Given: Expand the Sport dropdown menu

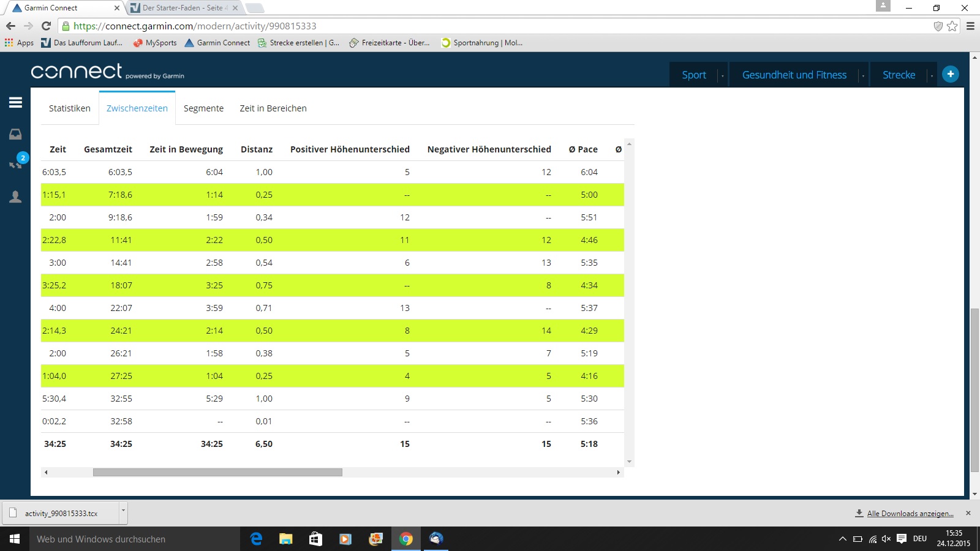Looking at the screenshot, I should click(723, 75).
